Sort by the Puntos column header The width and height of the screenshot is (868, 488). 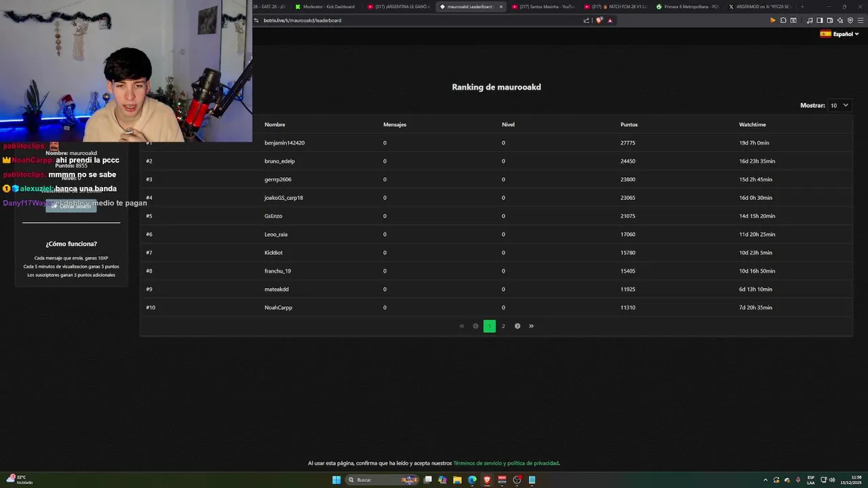coord(629,125)
